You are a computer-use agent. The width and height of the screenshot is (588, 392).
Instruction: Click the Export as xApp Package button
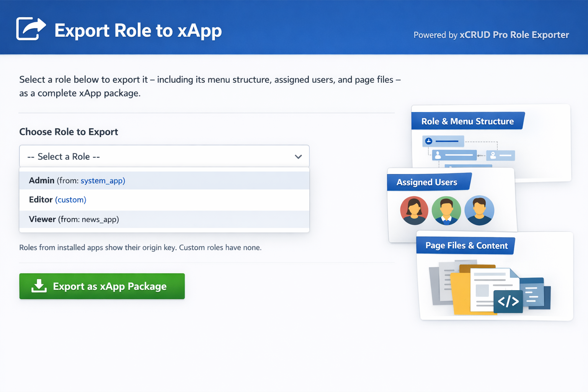[102, 286]
